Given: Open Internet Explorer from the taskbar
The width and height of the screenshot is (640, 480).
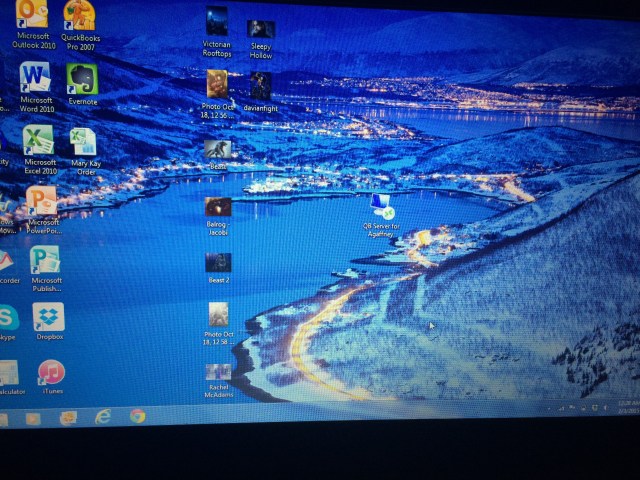Looking at the screenshot, I should click(x=101, y=416).
